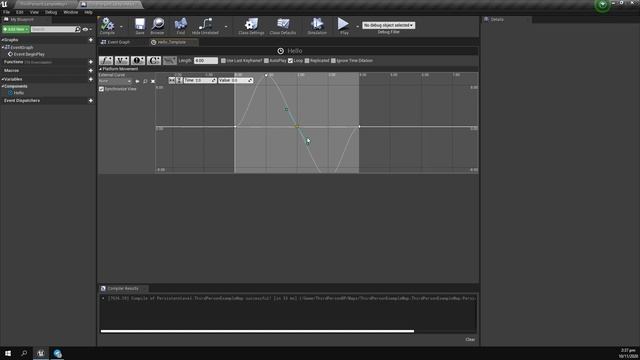This screenshot has height=360, width=640.
Task: Click the Unreal Engine logo at top left
Action: click(4, 4)
